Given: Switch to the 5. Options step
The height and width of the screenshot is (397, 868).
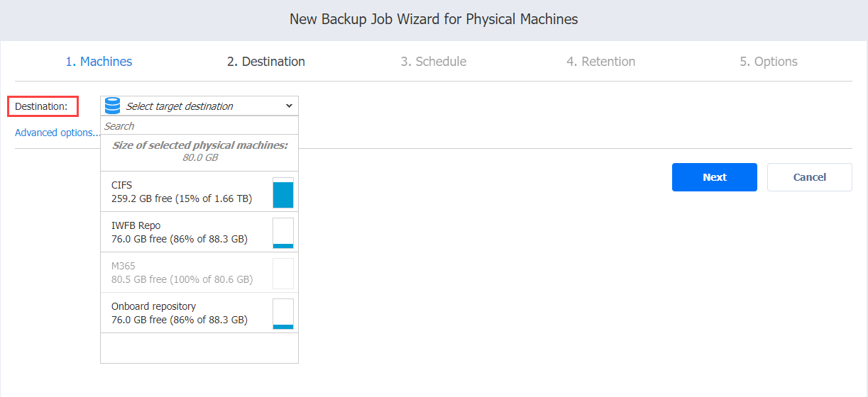Looking at the screenshot, I should click(769, 62).
